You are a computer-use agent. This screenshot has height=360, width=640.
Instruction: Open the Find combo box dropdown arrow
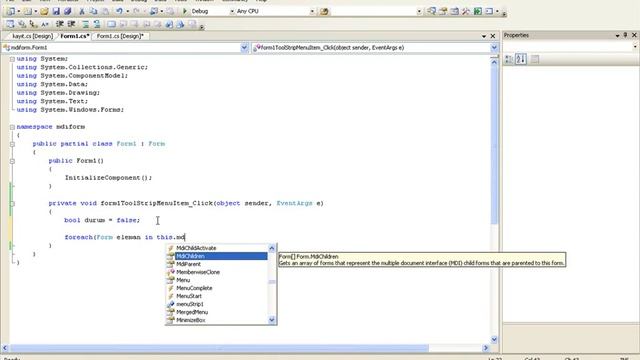coord(419,11)
